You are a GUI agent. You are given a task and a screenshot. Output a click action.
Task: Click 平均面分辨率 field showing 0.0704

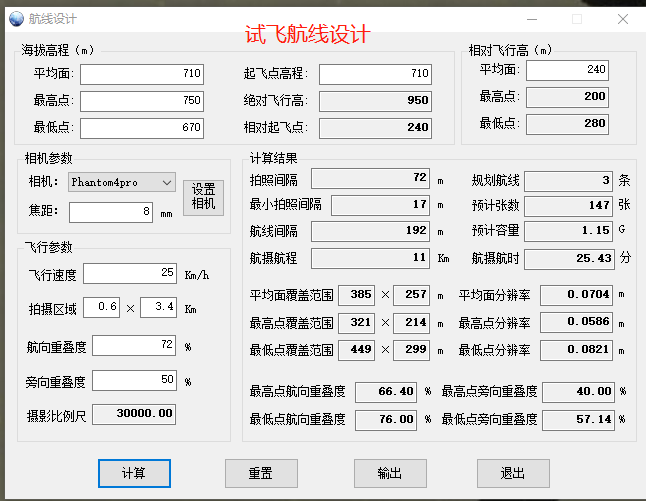tap(576, 295)
